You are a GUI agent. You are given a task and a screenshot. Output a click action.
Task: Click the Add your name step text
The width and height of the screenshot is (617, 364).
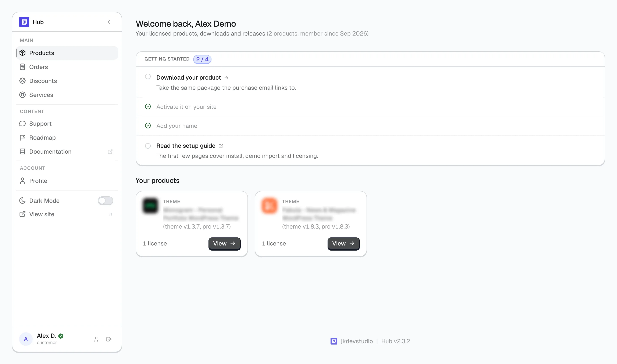[x=177, y=126]
